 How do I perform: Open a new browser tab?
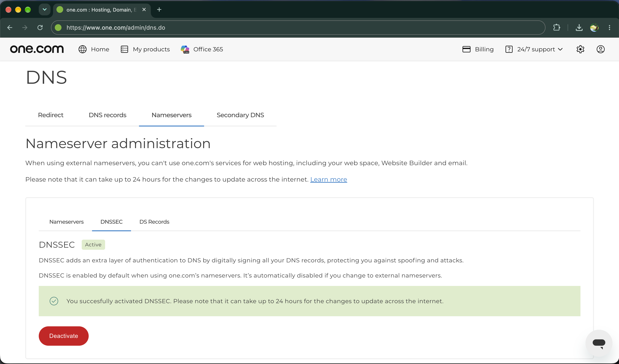point(159,9)
